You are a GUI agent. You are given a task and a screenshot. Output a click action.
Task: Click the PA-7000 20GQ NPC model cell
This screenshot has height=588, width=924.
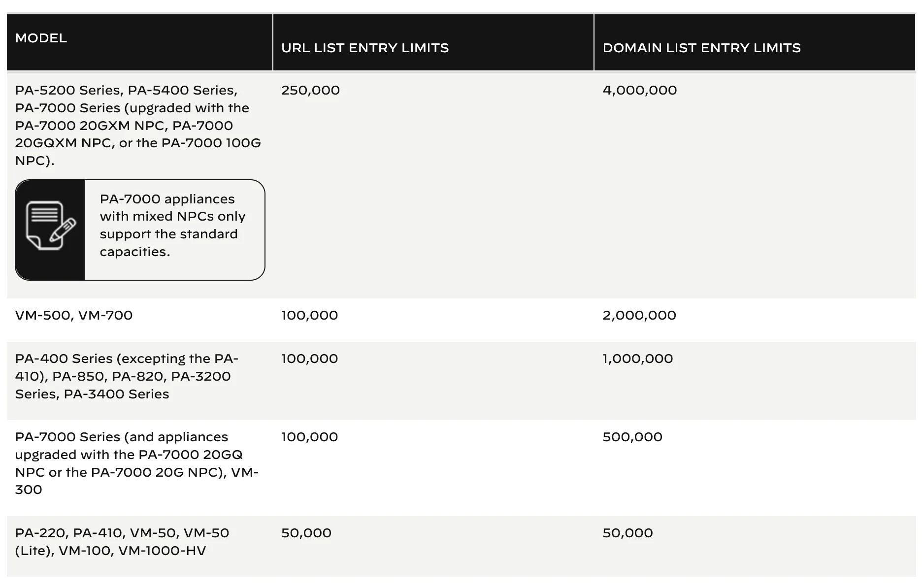pyautogui.click(x=137, y=463)
